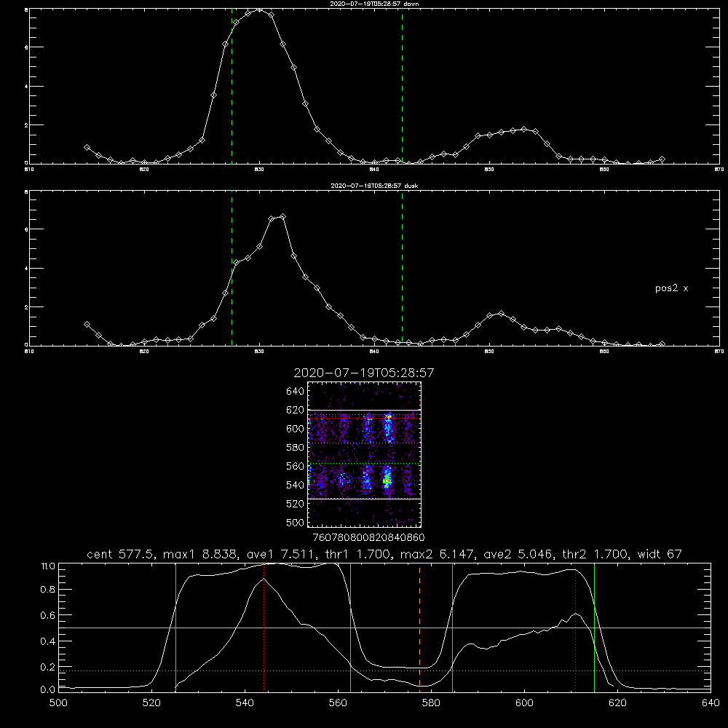Click the dawn plot title text
The height and width of the screenshot is (728, 728).
(373, 4)
